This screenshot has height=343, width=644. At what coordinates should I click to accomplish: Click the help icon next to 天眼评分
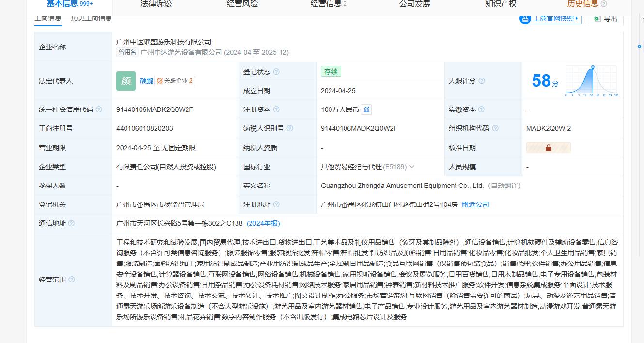pyautogui.click(x=482, y=81)
